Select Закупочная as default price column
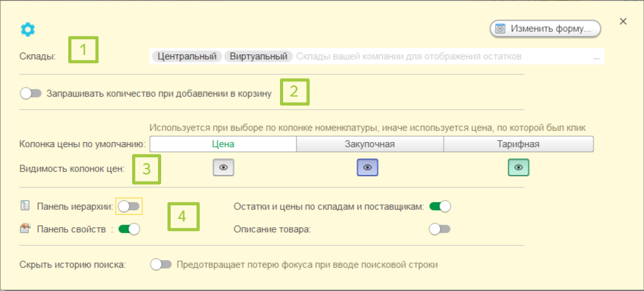Image resolution: width=644 pixels, height=291 pixels. (370, 144)
